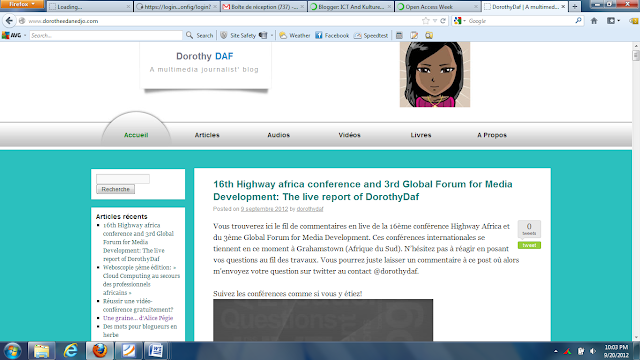Open the Livres menu item
Screen dimensions: 640x360
click(421, 135)
